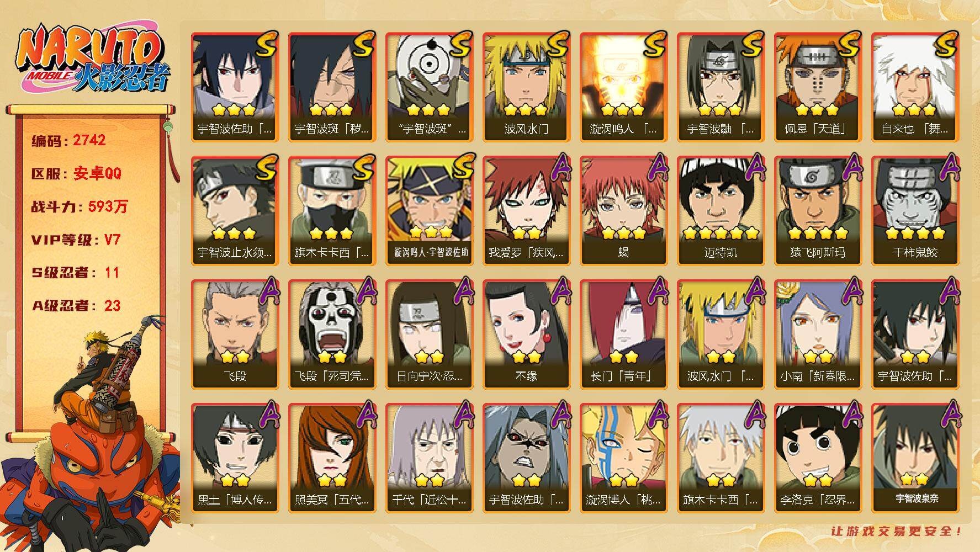Choose the 猿飞阿斯玛 ninja card
Image resolution: width=980 pixels, height=552 pixels.
click(x=818, y=211)
